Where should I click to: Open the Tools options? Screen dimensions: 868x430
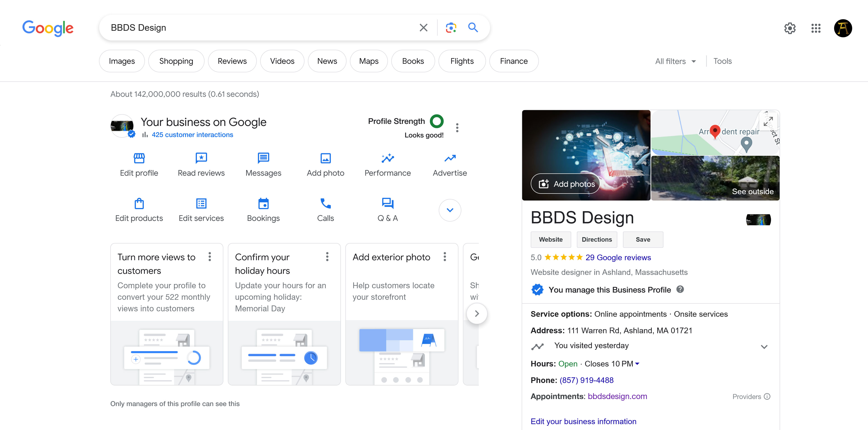click(722, 61)
